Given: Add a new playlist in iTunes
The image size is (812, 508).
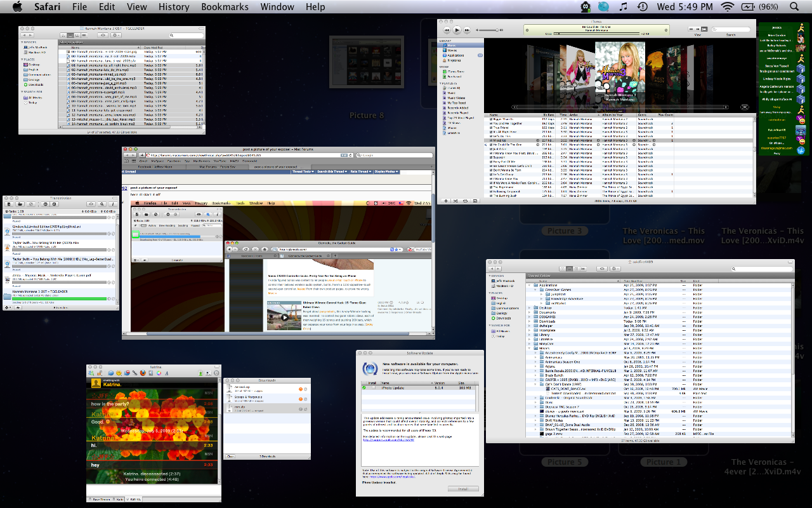Looking at the screenshot, I should pos(446,201).
